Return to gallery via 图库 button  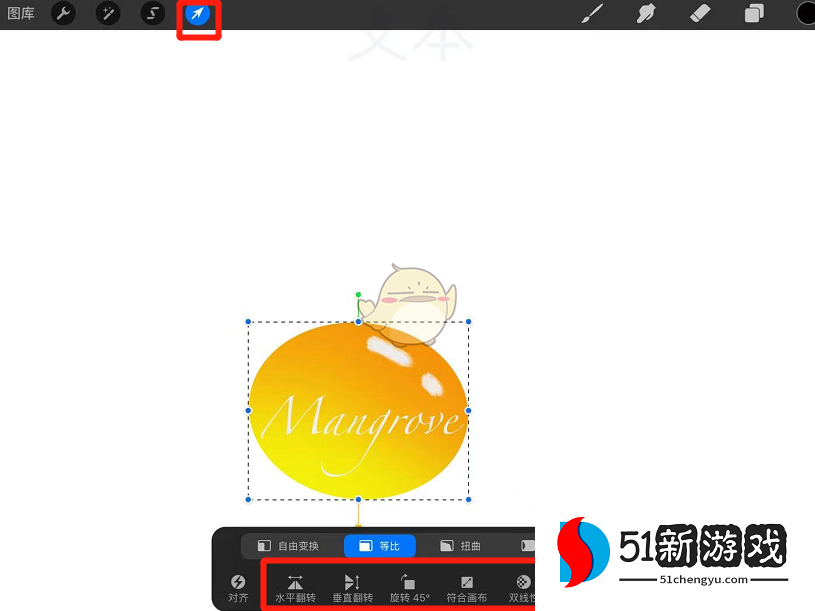coord(22,14)
